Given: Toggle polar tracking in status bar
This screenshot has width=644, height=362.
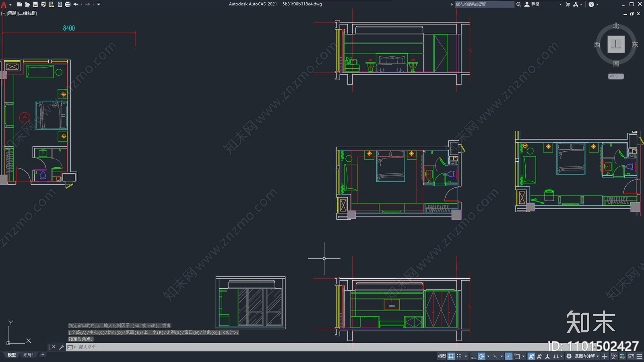Looking at the screenshot, I should click(x=482, y=356).
